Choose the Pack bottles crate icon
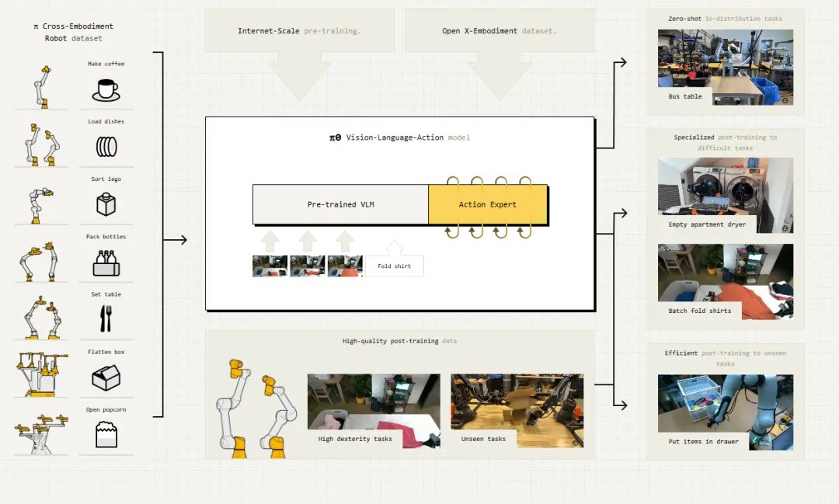Viewport: 839px width, 504px height. click(106, 263)
